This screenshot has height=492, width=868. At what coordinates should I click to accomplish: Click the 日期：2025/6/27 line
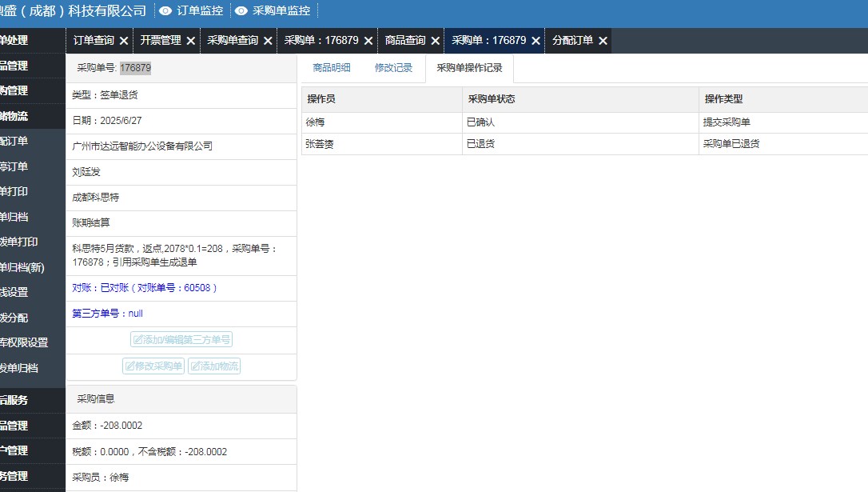(107, 121)
